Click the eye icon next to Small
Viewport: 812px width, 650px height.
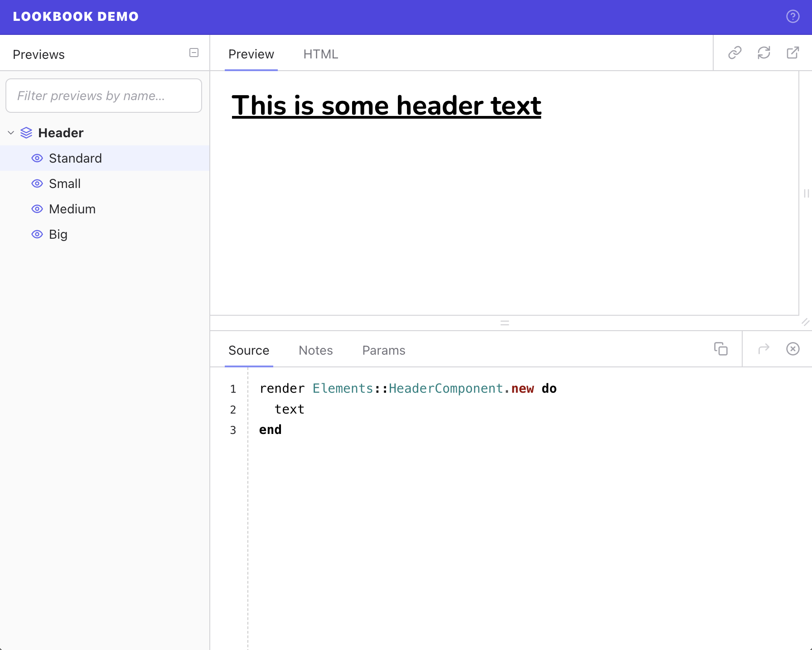(37, 183)
